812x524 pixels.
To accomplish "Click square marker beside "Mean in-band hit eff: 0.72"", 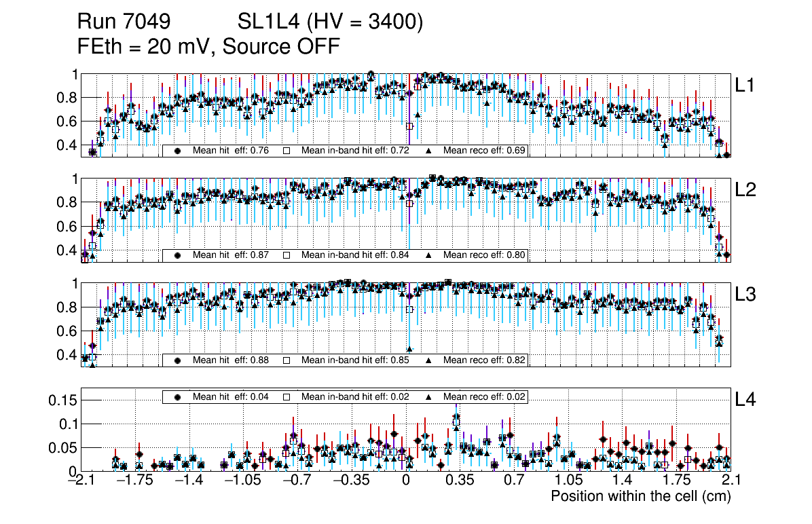I will coord(287,151).
